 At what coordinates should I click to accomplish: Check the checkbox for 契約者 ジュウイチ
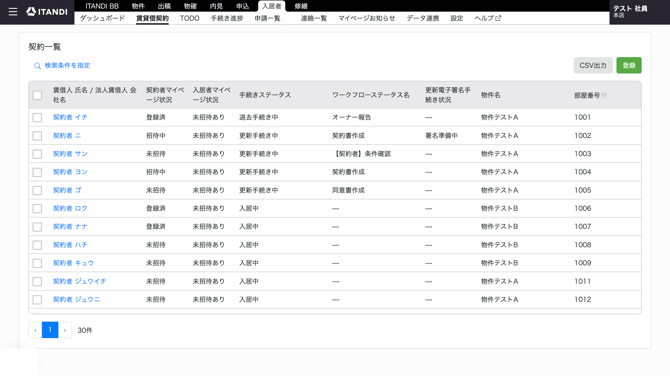pos(37,282)
